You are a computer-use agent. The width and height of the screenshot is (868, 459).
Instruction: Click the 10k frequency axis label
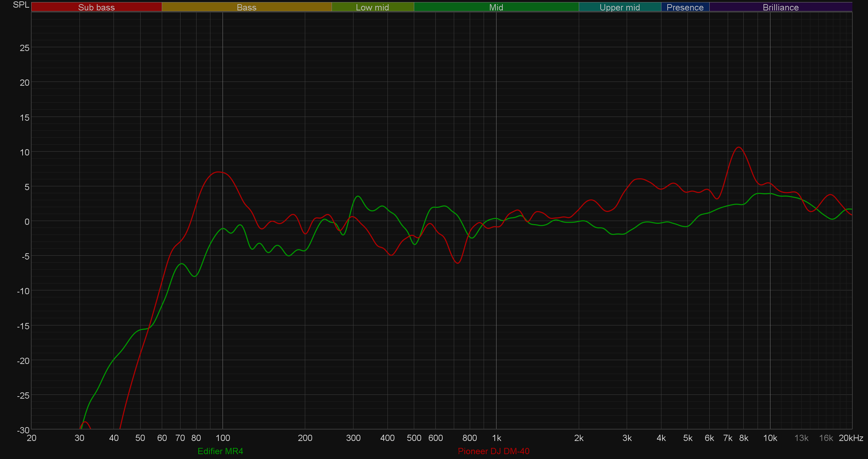[x=770, y=438]
